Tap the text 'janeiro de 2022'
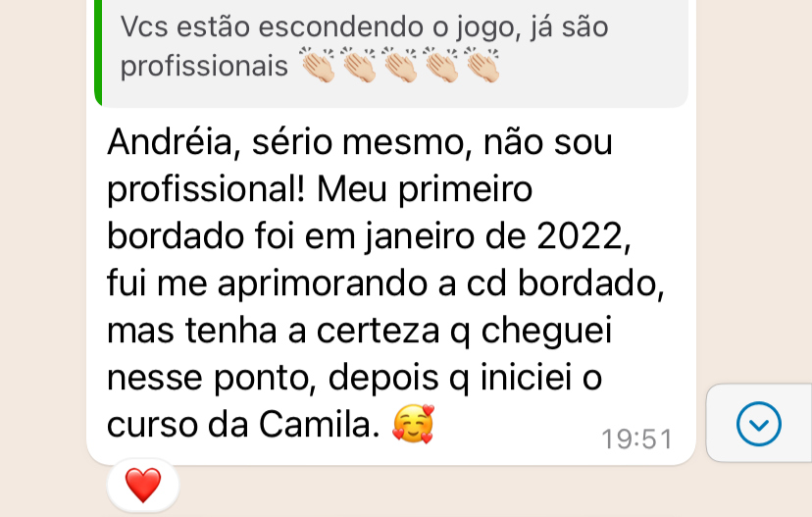812x517 pixels. pos(497,236)
